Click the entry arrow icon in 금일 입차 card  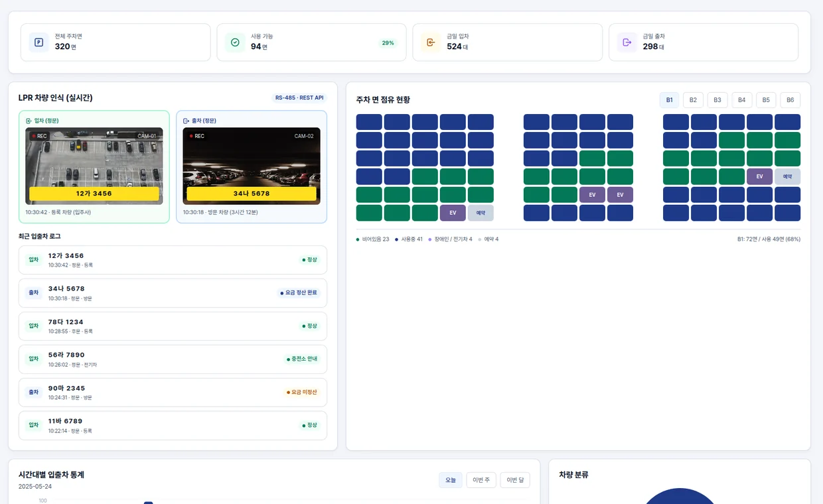click(431, 42)
